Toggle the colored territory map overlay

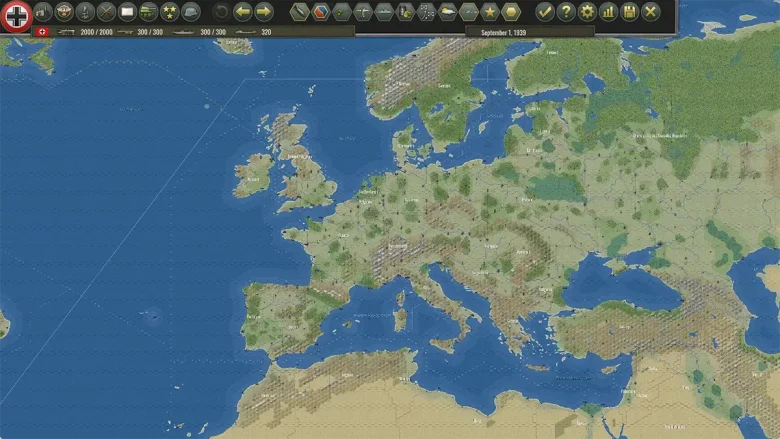point(320,12)
